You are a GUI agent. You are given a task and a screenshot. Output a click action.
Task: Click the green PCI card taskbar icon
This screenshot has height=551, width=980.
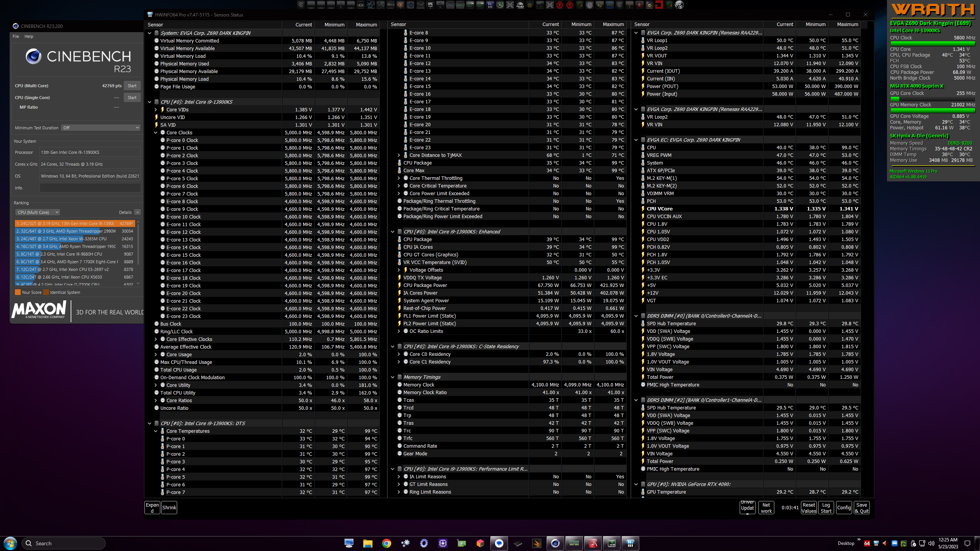[x=462, y=543]
